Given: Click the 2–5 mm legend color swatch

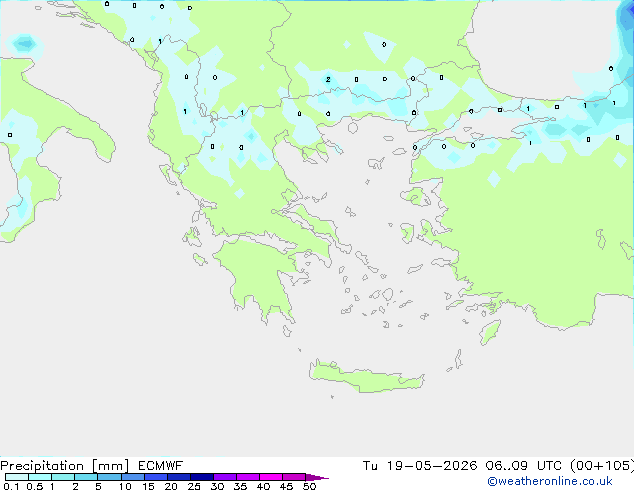Looking at the screenshot, I should (x=86, y=477).
